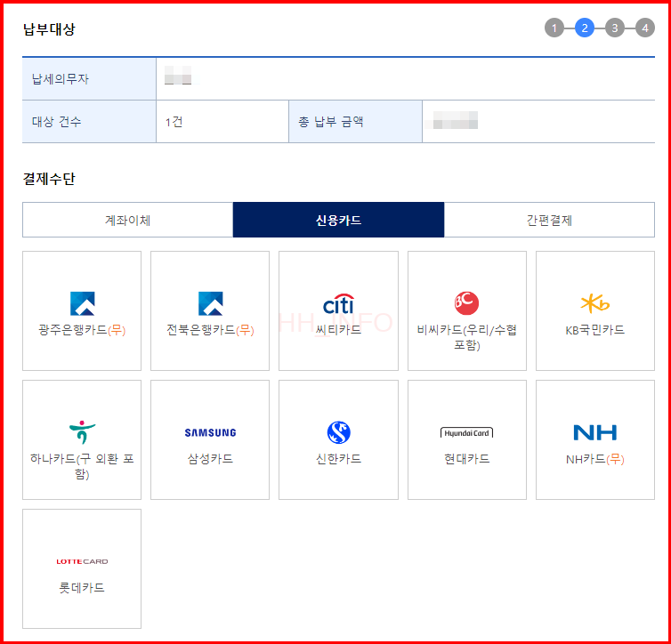The image size is (671, 644).
Task: Click the 현대카드 label text
Action: click(x=466, y=459)
